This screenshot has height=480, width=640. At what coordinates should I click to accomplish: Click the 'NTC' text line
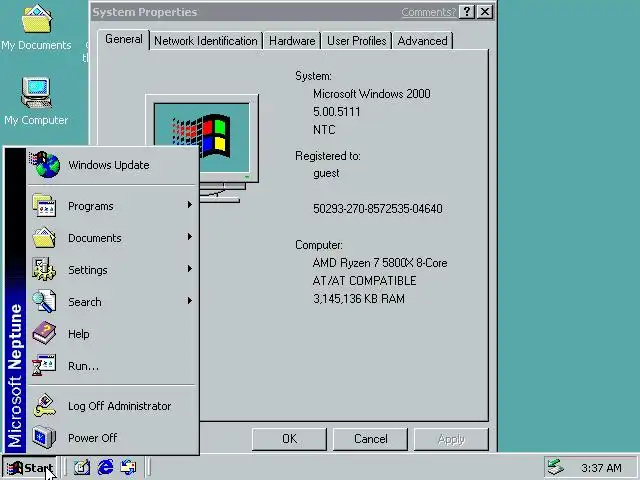coord(324,130)
